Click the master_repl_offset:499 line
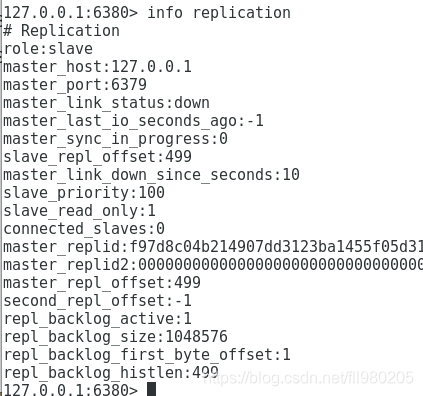Screen dimensions: 423x396 (102, 283)
